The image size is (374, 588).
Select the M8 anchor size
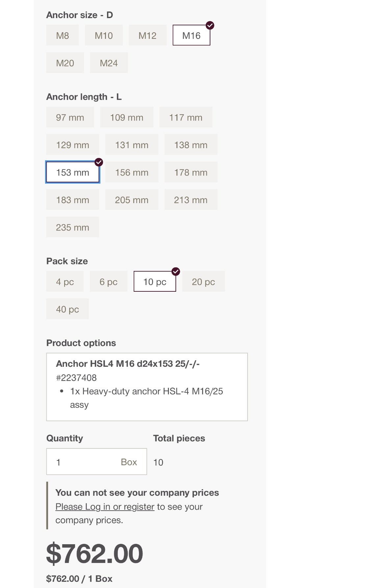point(63,36)
